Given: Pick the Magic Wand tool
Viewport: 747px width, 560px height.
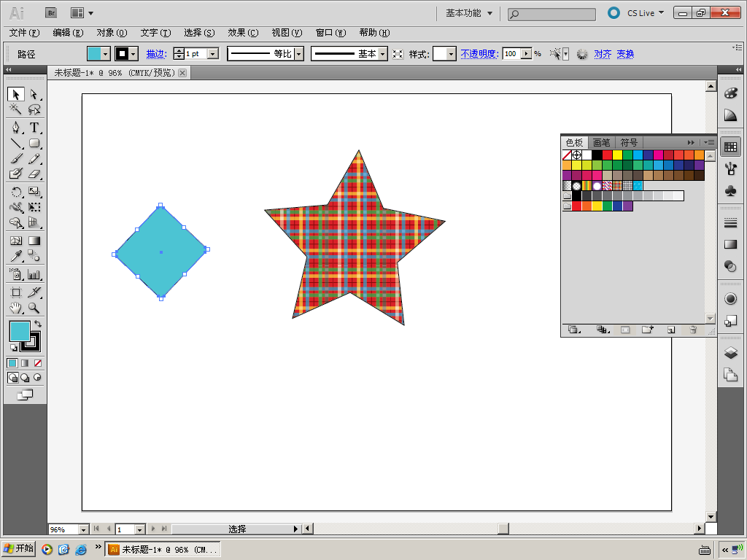Looking at the screenshot, I should click(x=15, y=110).
